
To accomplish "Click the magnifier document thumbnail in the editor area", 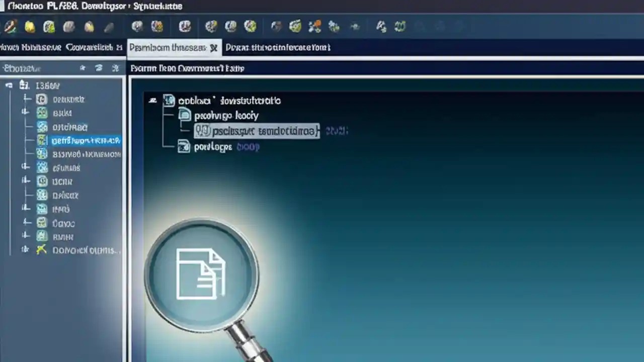I will 201,274.
